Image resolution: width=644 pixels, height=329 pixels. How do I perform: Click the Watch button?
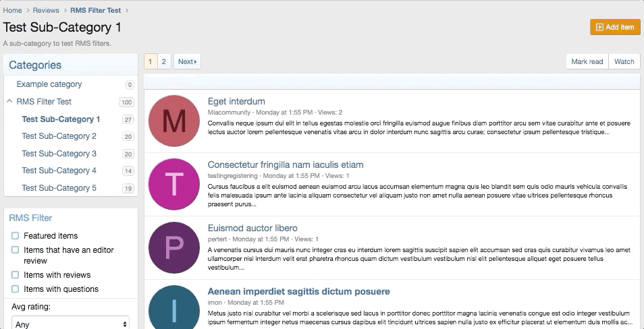624,62
